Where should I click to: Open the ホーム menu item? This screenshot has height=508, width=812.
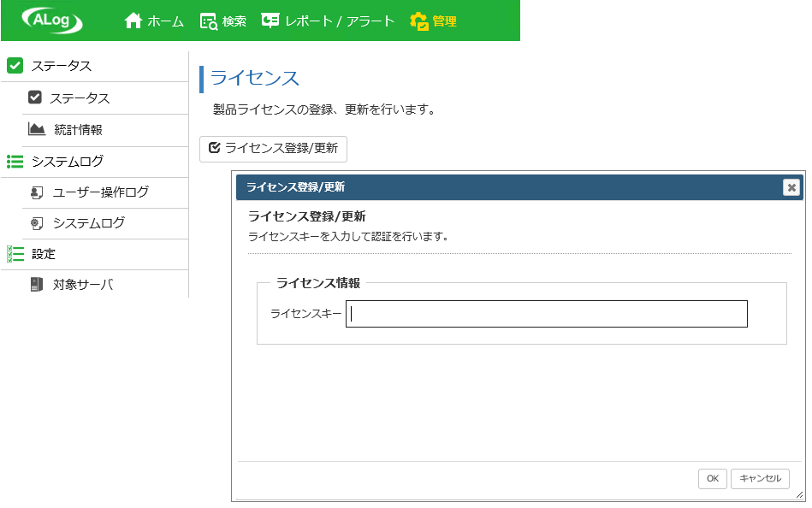tap(154, 21)
